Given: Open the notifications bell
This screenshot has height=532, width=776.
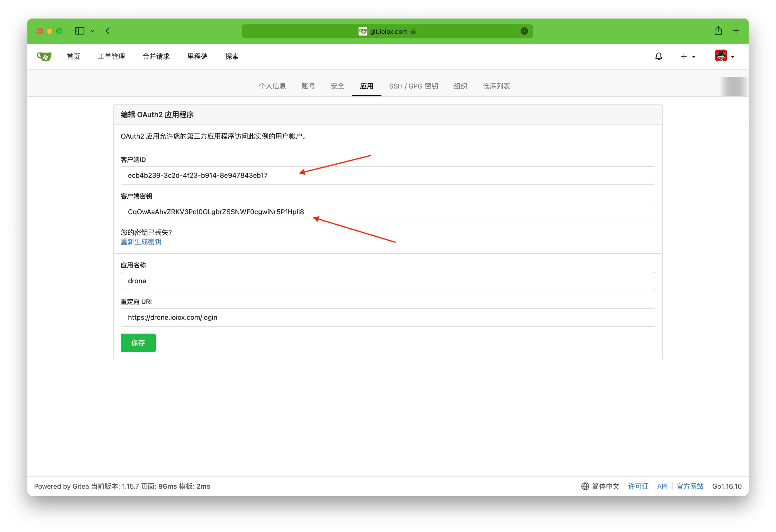Looking at the screenshot, I should pyautogui.click(x=658, y=56).
